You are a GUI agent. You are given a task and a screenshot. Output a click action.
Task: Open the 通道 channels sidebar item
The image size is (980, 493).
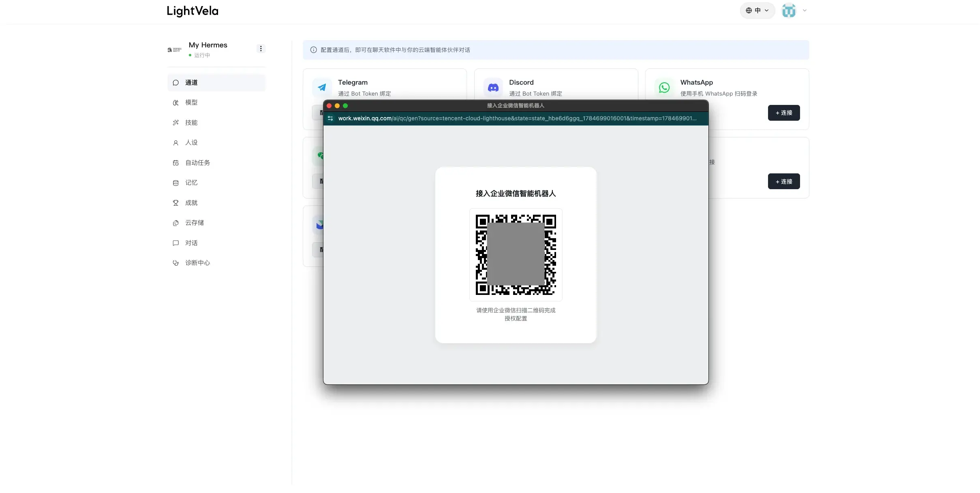(x=216, y=83)
